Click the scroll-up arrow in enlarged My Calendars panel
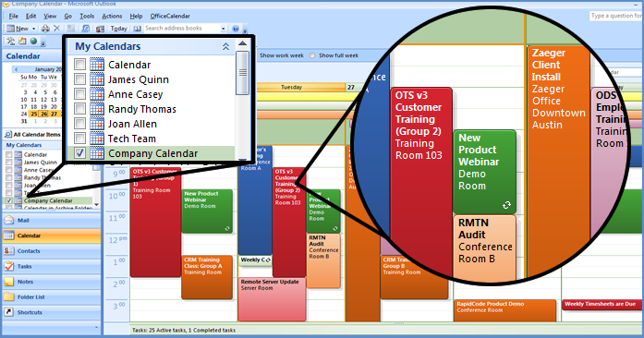Screen dimensions: 644x338 (x=242, y=43)
